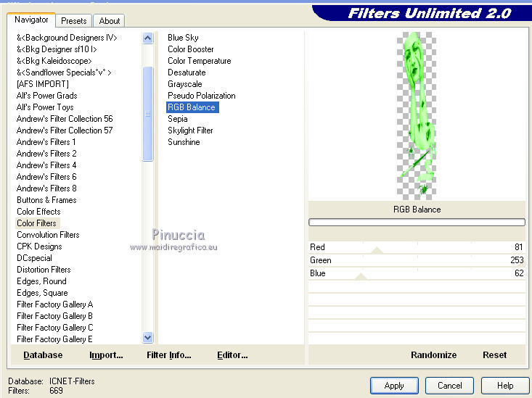
Task: Open the Database menu
Action: [x=43, y=355]
